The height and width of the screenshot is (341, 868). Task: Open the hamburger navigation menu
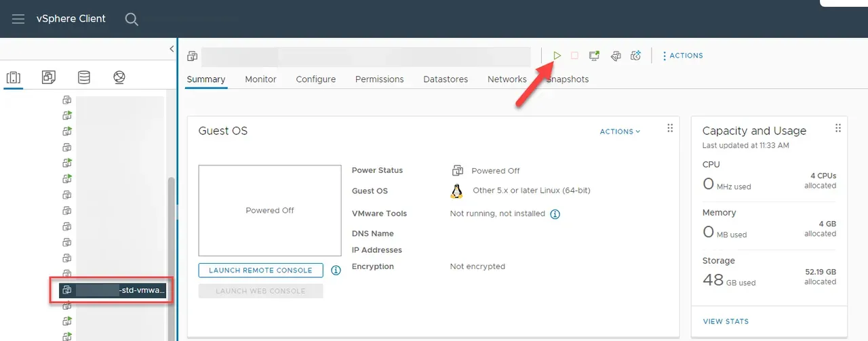(x=18, y=19)
